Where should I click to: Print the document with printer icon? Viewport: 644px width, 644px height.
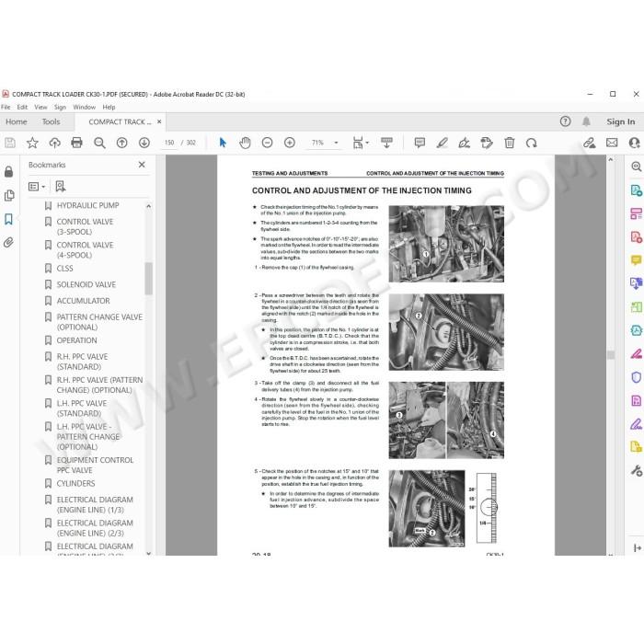tap(76, 143)
